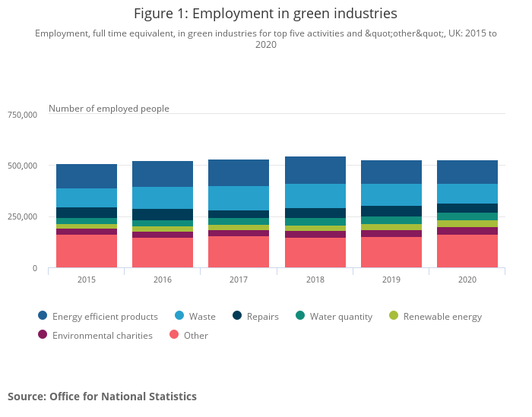Click the 750,000 y-axis label

click(21, 115)
